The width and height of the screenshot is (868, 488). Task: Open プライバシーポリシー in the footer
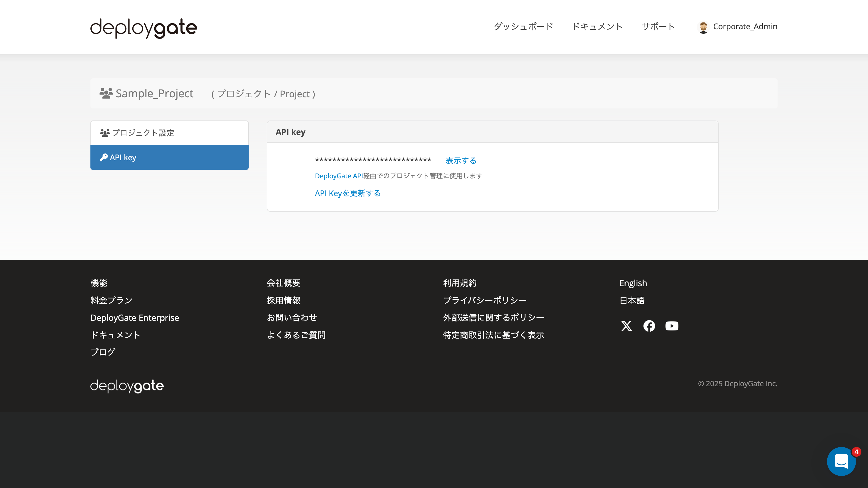point(485,300)
